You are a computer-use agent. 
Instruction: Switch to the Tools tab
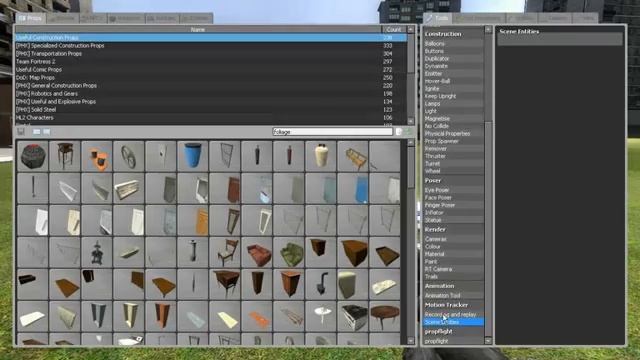coord(438,18)
